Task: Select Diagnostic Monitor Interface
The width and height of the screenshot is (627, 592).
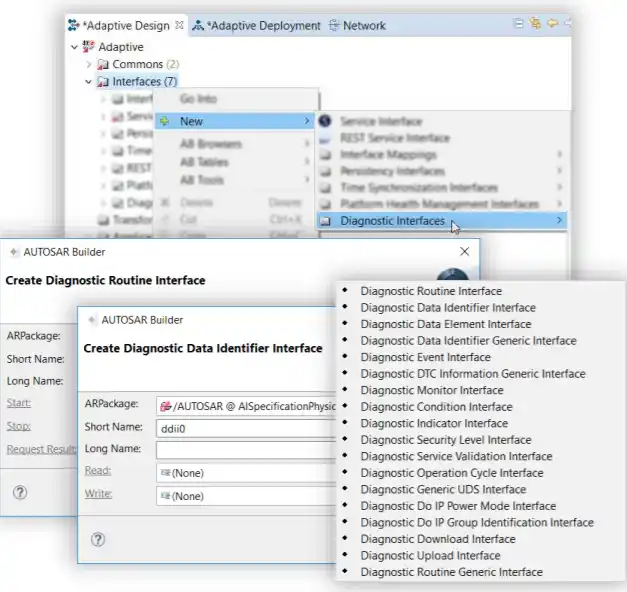Action: click(x=432, y=390)
